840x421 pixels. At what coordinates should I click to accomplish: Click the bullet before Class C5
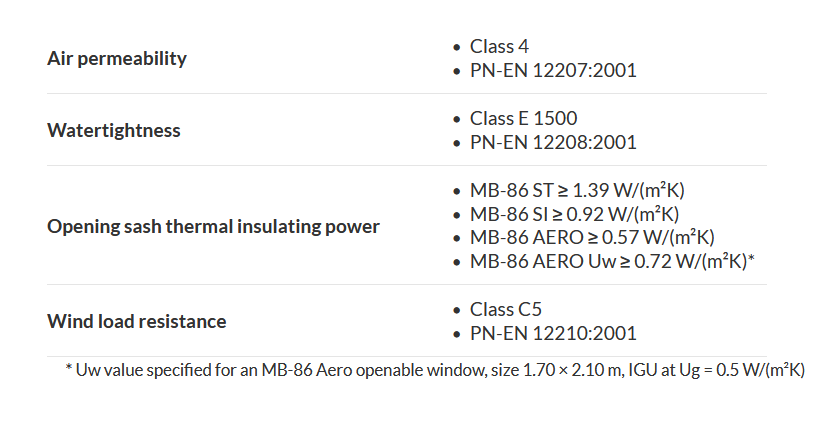(x=456, y=310)
